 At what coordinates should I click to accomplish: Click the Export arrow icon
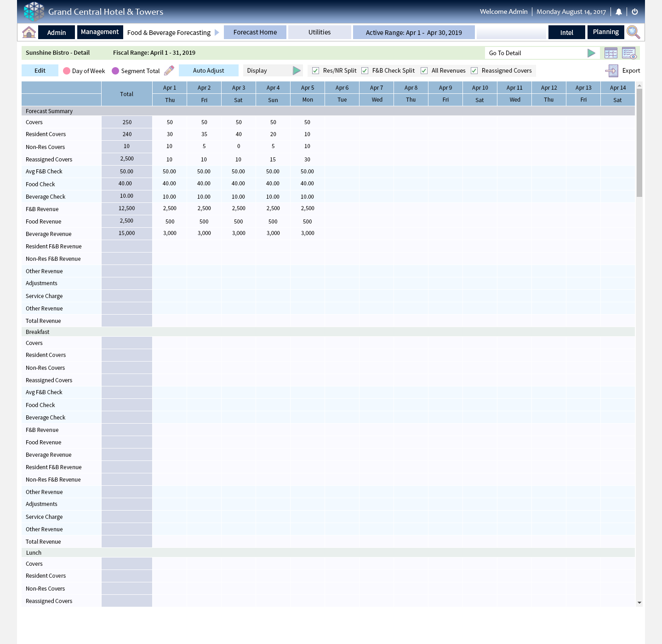click(611, 70)
